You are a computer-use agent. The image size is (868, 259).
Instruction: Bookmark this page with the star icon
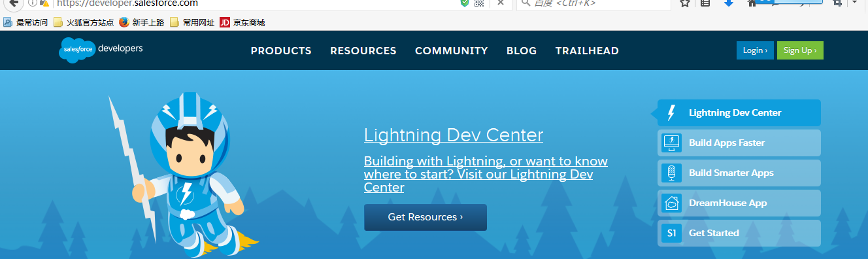(x=684, y=3)
